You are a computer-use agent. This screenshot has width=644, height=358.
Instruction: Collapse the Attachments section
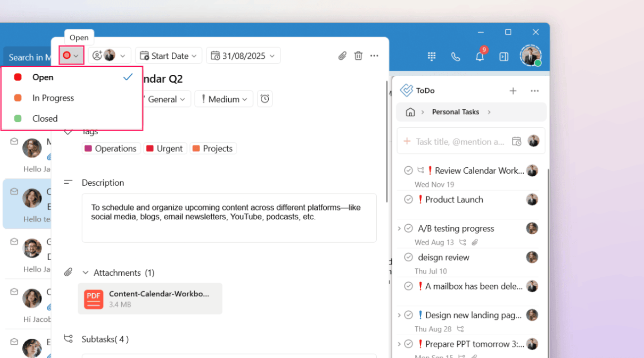pyautogui.click(x=85, y=273)
